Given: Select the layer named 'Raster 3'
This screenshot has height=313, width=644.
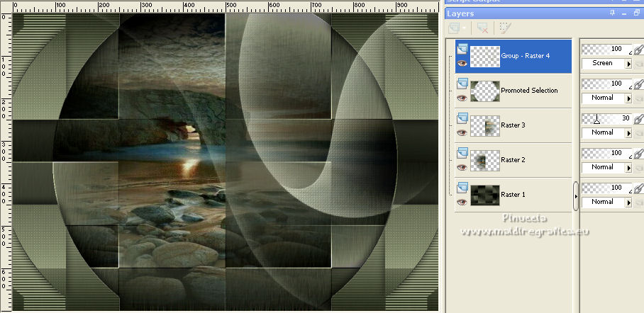Looking at the screenshot, I should coord(513,125).
